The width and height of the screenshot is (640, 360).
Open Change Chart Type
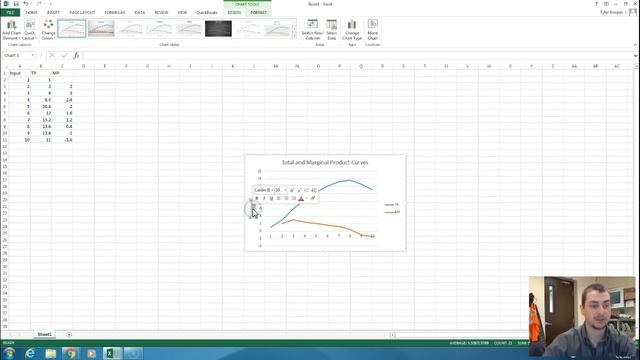[x=352, y=30]
